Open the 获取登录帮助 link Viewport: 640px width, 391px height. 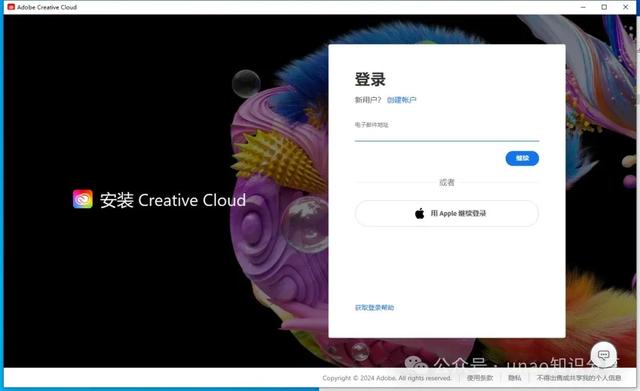[374, 307]
